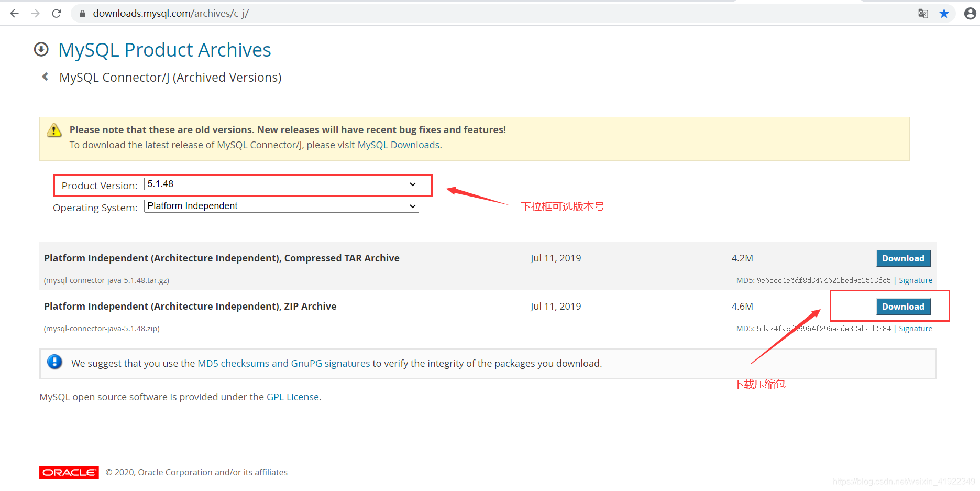The image size is (980, 491).
Task: Open the Operating System Platform Independent dropdown
Action: [281, 206]
